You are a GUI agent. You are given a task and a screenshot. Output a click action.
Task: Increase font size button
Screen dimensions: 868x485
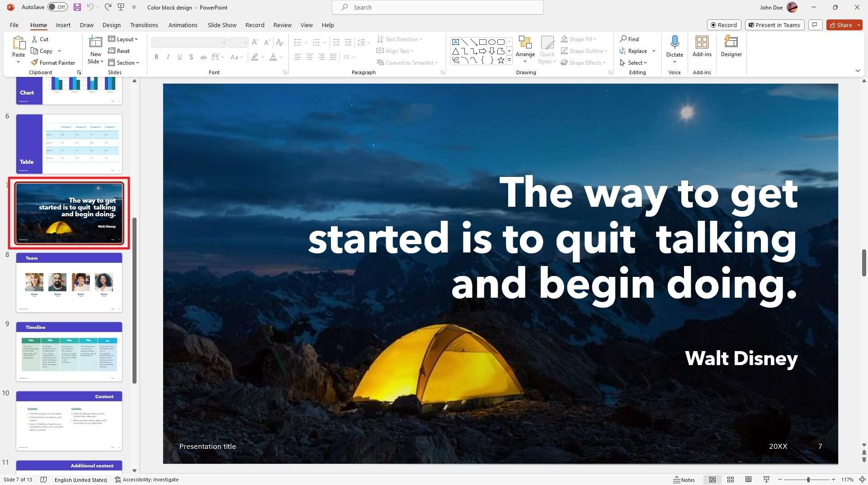pyautogui.click(x=255, y=43)
